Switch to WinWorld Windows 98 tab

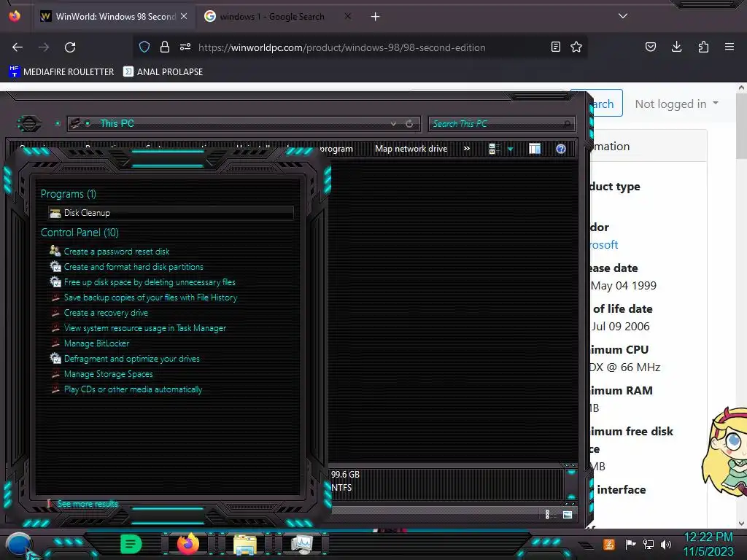(x=115, y=17)
